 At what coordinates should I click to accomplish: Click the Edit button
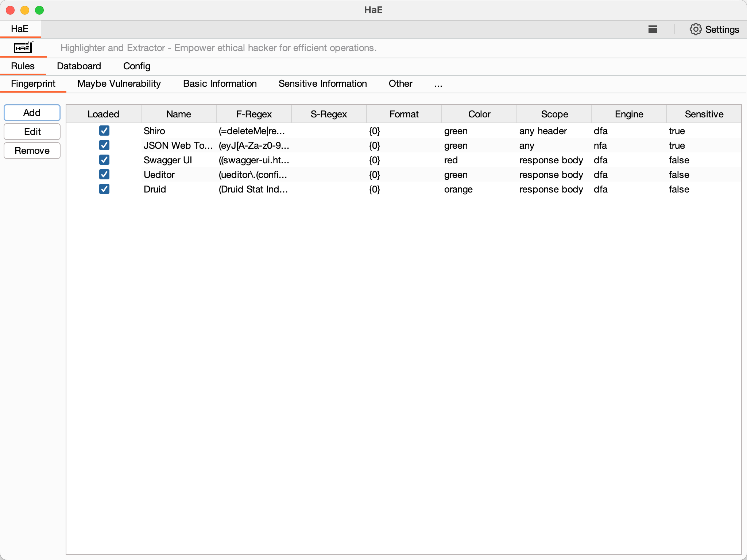[32, 132]
